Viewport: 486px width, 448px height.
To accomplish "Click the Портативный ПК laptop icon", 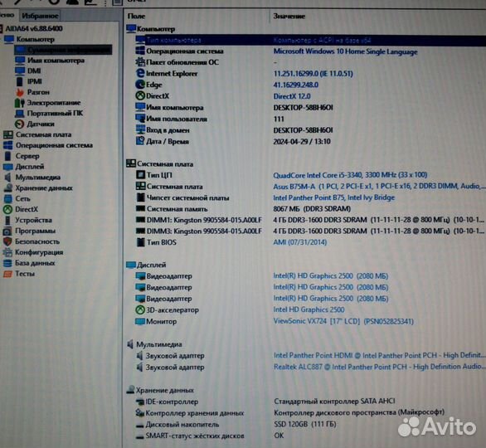I will pos(20,114).
